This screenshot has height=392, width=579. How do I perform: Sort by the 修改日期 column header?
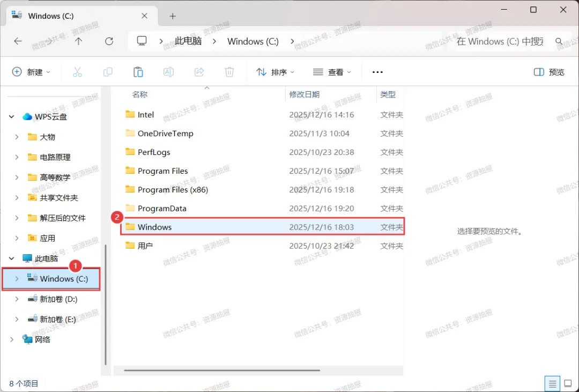tap(305, 94)
